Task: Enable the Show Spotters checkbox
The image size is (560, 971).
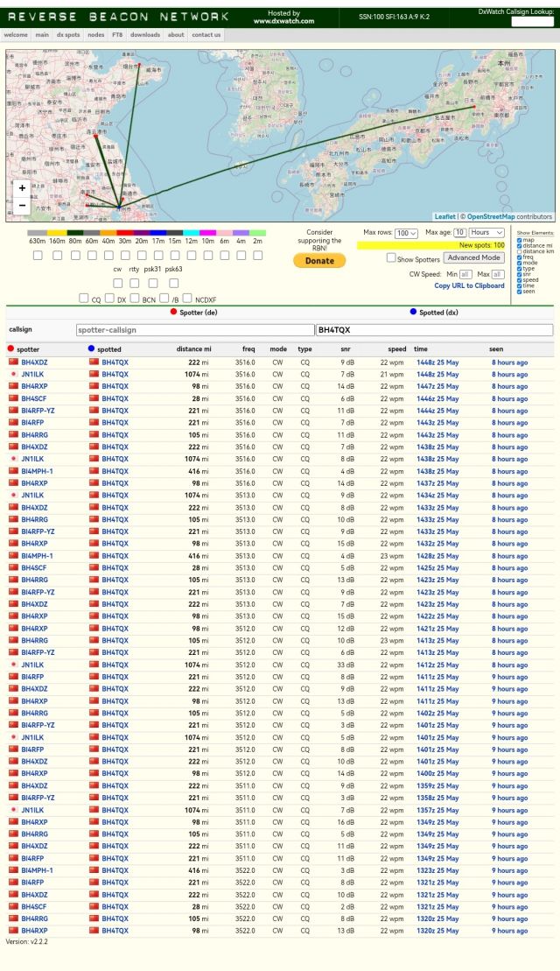Action: tap(391, 257)
